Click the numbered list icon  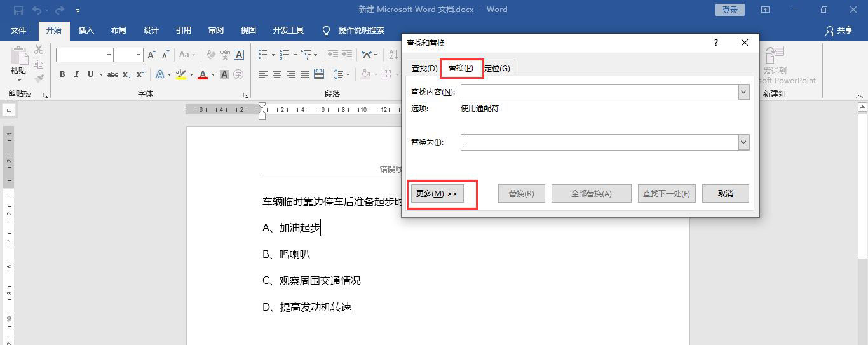285,55
